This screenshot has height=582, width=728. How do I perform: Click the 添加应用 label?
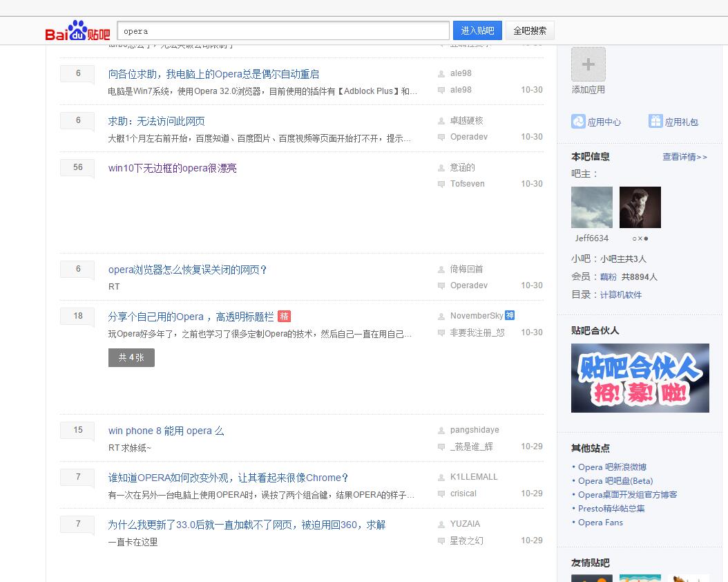coord(588,90)
